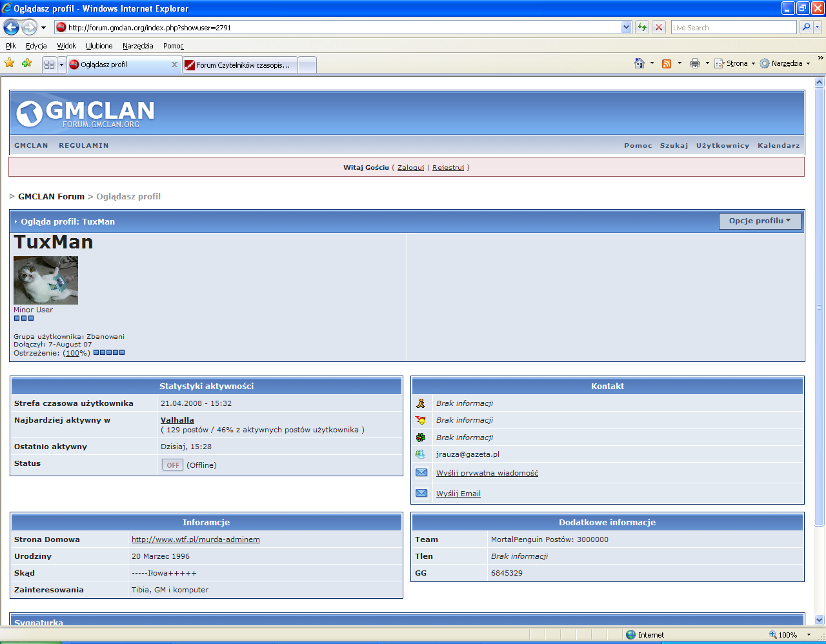Click the Home page icon
826x644 pixels.
[x=639, y=63]
